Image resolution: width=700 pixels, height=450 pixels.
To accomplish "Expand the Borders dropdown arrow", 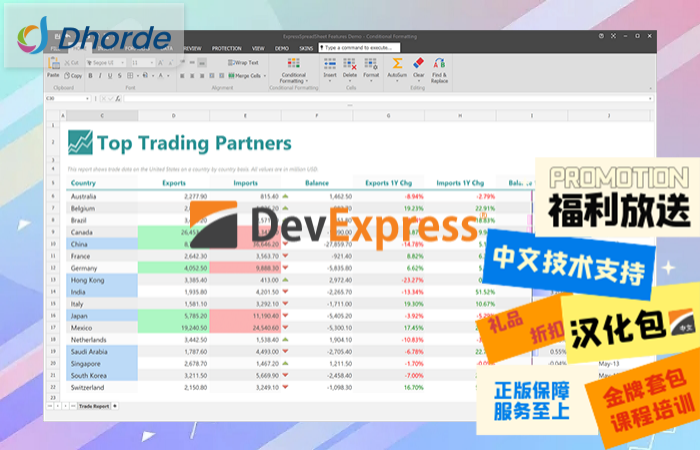I will [x=138, y=76].
